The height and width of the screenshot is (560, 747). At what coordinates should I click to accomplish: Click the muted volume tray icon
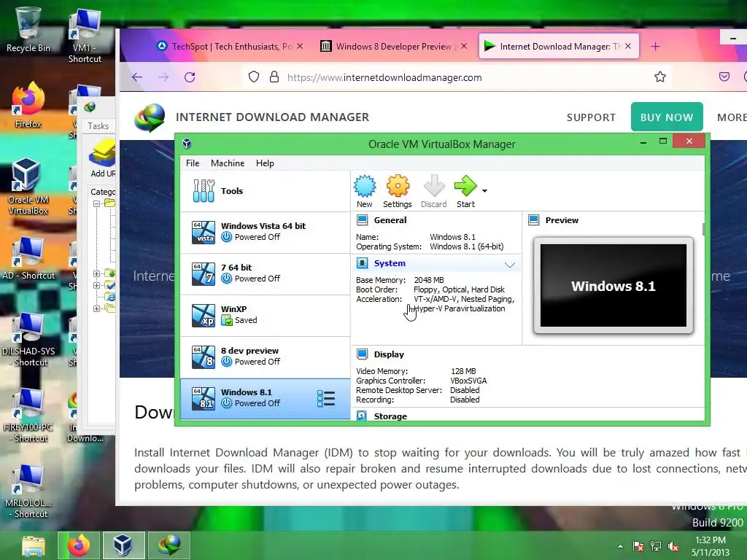point(673,546)
